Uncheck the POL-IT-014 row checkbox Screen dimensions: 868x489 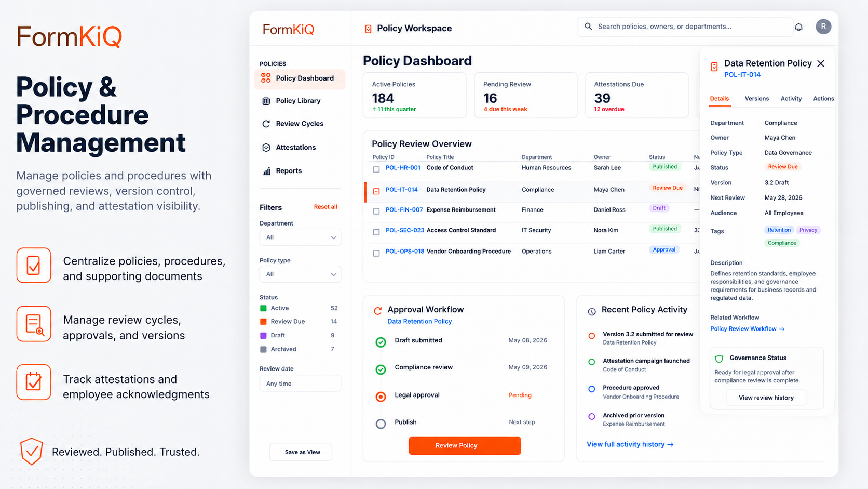click(376, 191)
